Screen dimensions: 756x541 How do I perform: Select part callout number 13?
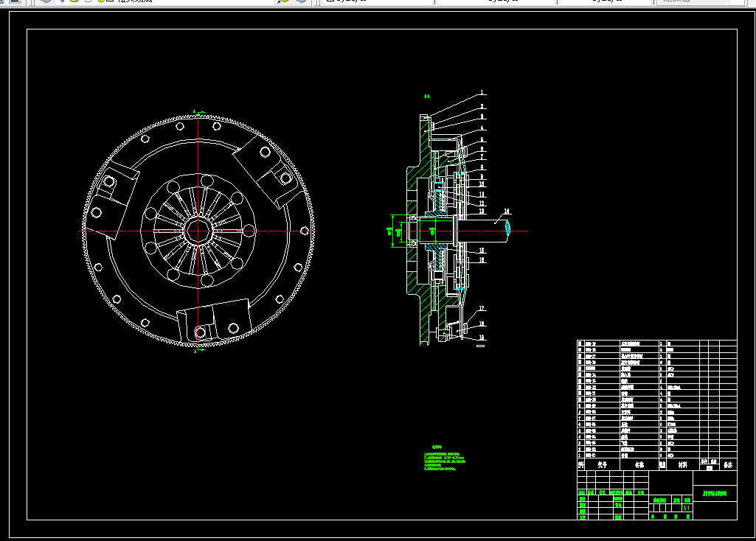tap(481, 211)
